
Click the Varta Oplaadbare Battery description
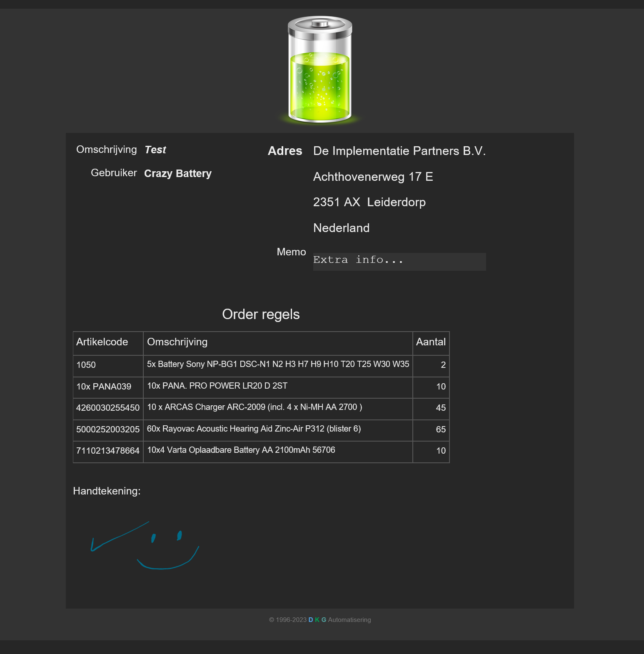pyautogui.click(x=241, y=450)
